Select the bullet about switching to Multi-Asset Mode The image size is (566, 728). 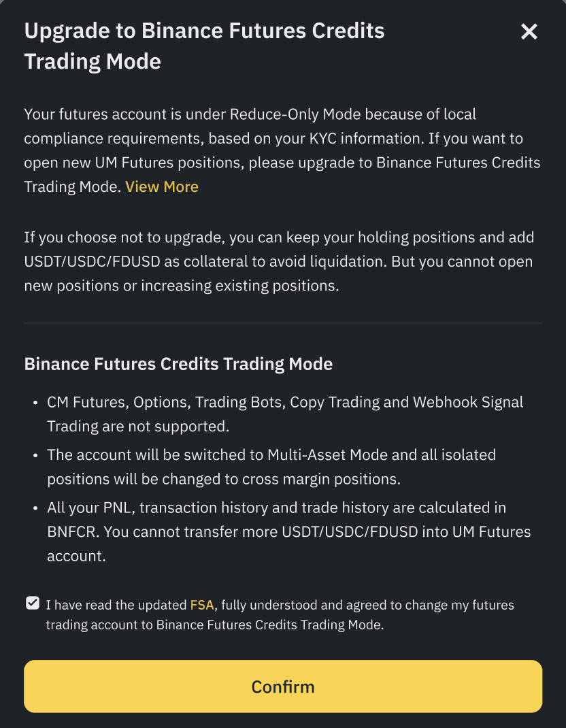(271, 467)
